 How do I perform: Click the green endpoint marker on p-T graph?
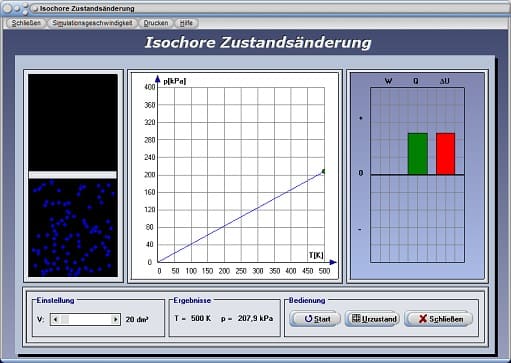tap(323, 172)
